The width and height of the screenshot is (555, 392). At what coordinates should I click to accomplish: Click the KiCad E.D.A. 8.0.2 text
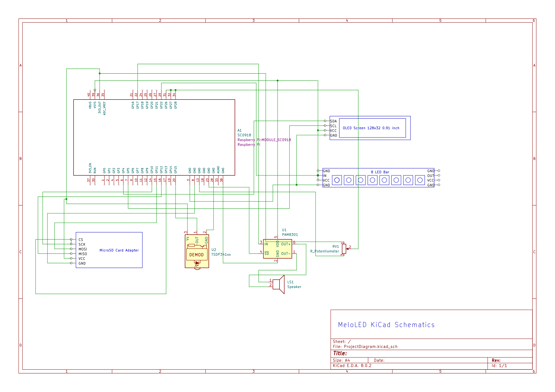(x=352, y=365)
